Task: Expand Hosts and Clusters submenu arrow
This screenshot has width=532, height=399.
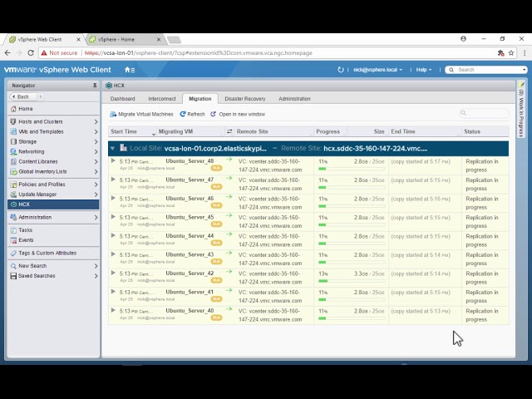Action: (96, 122)
